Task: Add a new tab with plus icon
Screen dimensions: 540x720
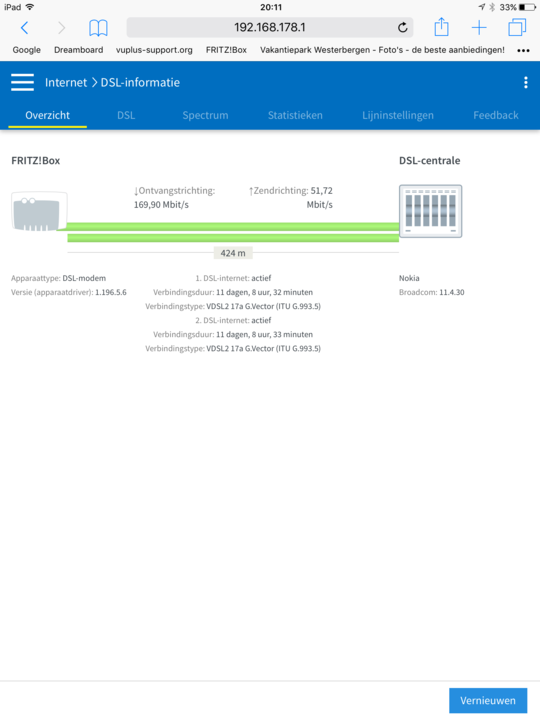Action: point(479,28)
